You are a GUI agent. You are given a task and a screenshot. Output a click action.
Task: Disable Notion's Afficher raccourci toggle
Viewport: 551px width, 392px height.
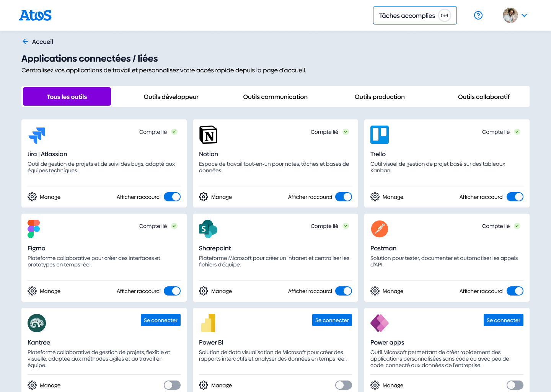pyautogui.click(x=344, y=197)
